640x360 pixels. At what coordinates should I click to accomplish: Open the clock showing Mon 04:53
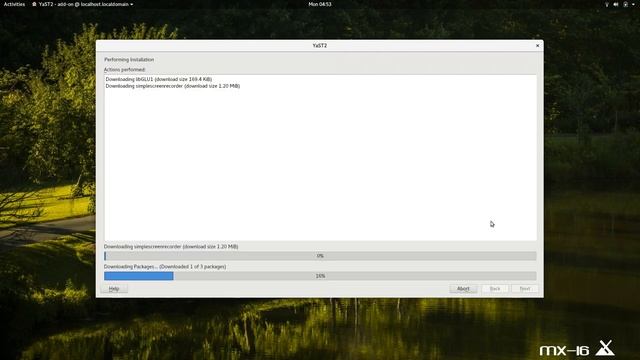pyautogui.click(x=320, y=4)
